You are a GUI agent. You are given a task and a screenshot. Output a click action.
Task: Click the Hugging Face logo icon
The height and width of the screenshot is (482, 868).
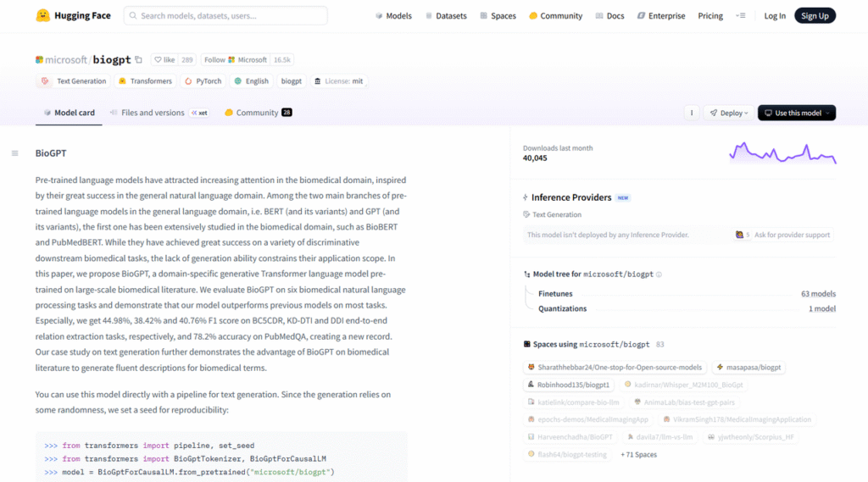(42, 15)
